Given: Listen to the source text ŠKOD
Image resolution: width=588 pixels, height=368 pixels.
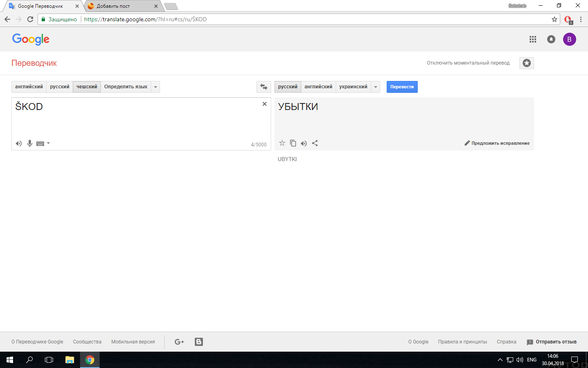Looking at the screenshot, I should pos(19,144).
